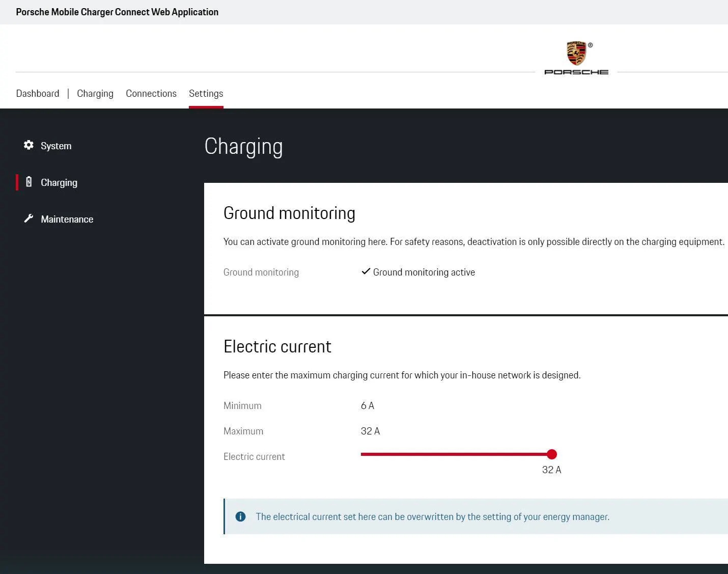Screen dimensions: 728x574
Task: Click the Charging page title
Action: (243, 147)
